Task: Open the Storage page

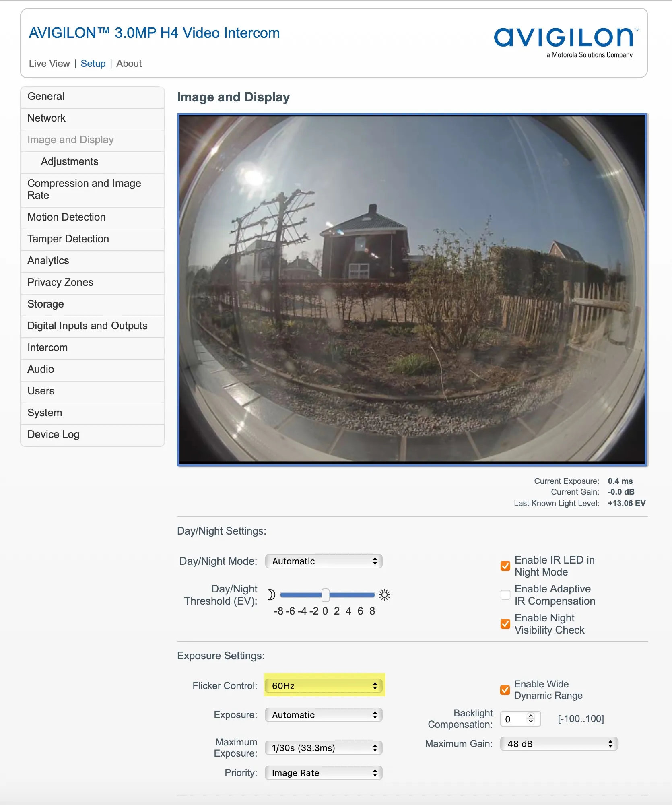Action: (93, 304)
